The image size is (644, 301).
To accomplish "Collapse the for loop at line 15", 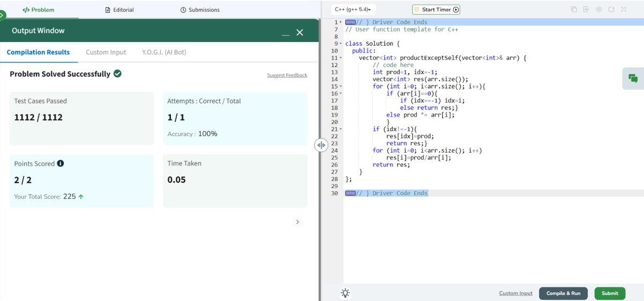I will (340, 86).
